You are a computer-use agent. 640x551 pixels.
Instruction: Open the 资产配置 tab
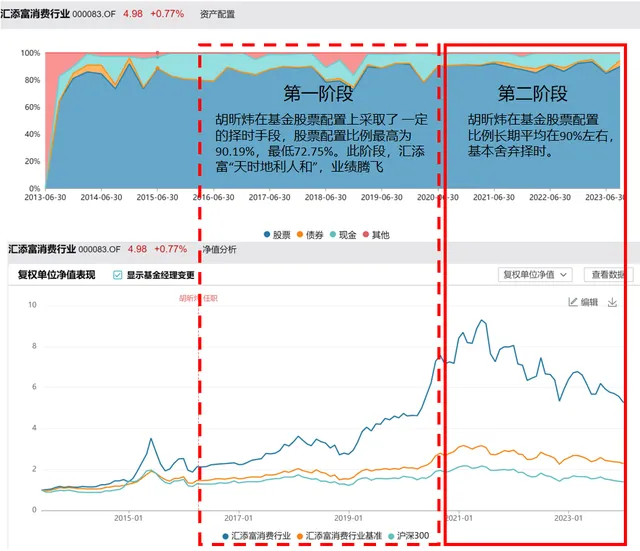(x=219, y=12)
